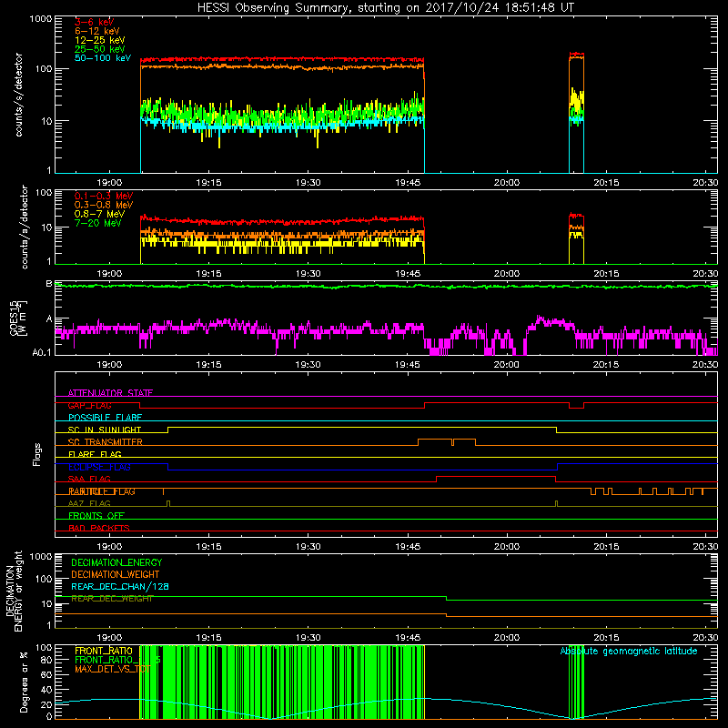Click the B tick label on GOES axis
Viewport: 728px width, 728px height.
click(49, 283)
